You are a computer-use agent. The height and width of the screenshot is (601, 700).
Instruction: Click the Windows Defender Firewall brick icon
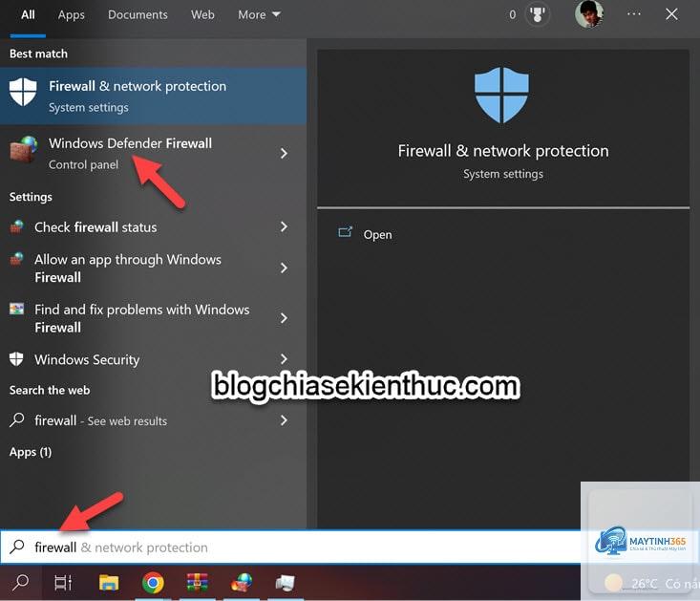coord(24,150)
